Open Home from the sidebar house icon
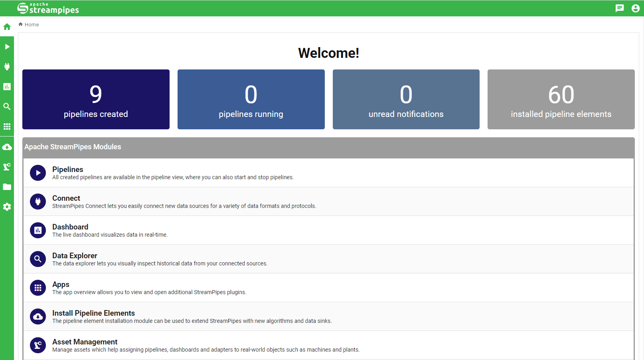Screen dimensions: 644x360 [7, 27]
